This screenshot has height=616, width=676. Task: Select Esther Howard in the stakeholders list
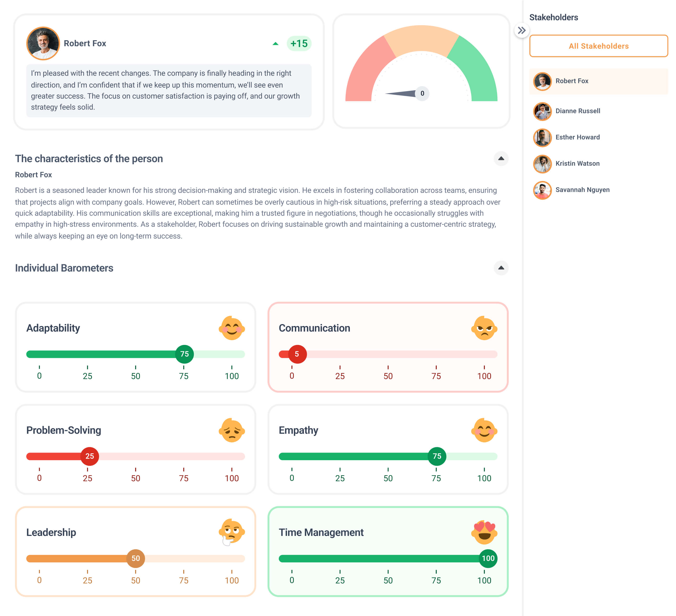coord(598,137)
